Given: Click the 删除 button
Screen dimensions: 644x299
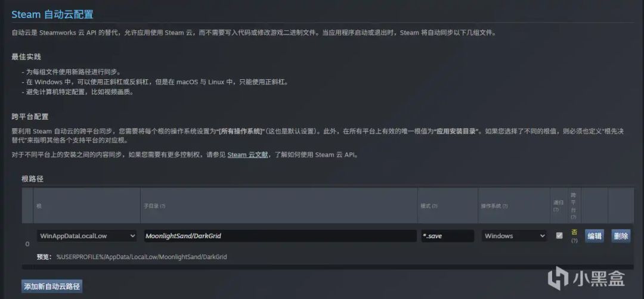Looking at the screenshot, I should pos(621,236).
